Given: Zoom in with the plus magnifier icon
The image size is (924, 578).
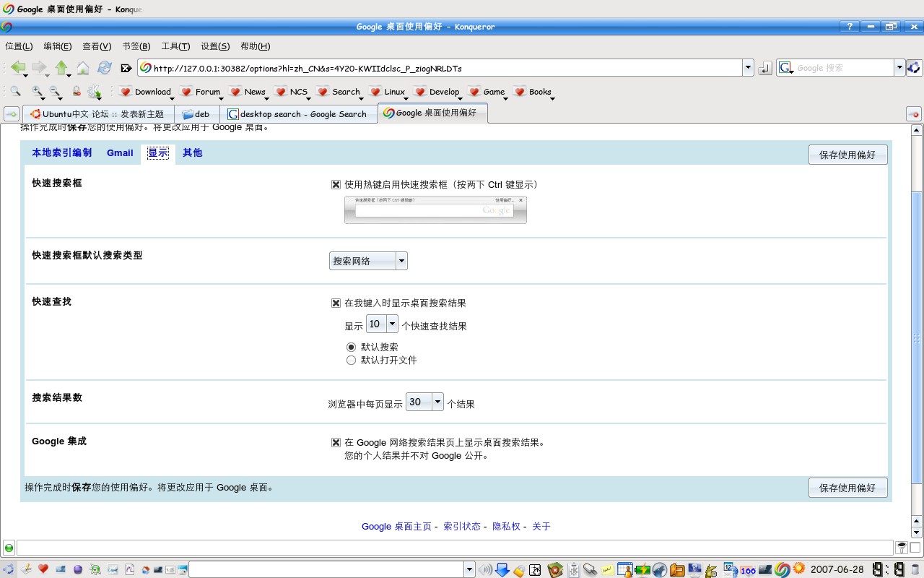Looking at the screenshot, I should tap(37, 92).
